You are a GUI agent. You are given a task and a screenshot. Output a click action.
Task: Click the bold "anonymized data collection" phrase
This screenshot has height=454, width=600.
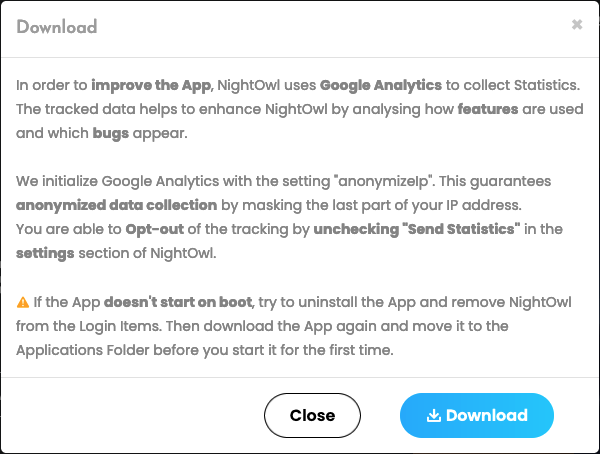pyautogui.click(x=117, y=205)
